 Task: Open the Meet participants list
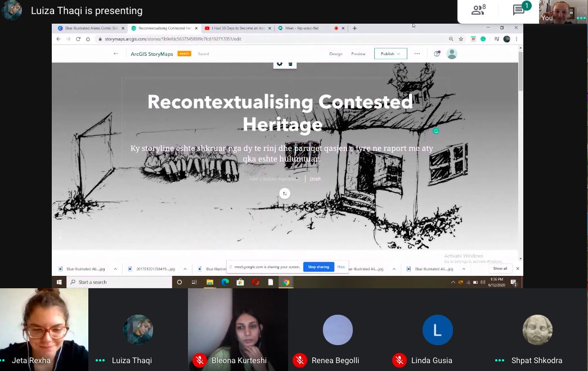tap(478, 10)
